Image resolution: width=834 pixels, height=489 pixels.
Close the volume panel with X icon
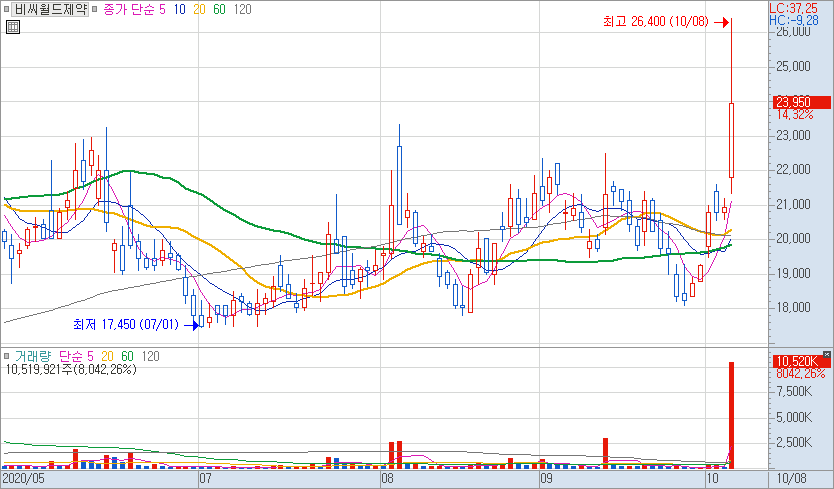(827, 354)
